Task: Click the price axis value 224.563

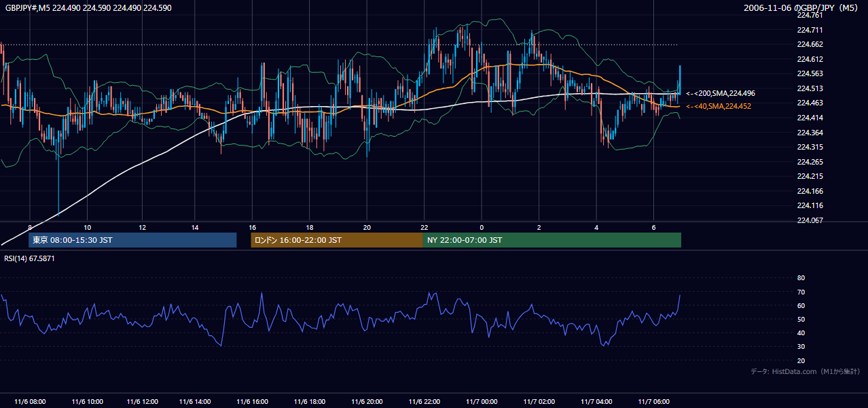Action: [x=810, y=74]
